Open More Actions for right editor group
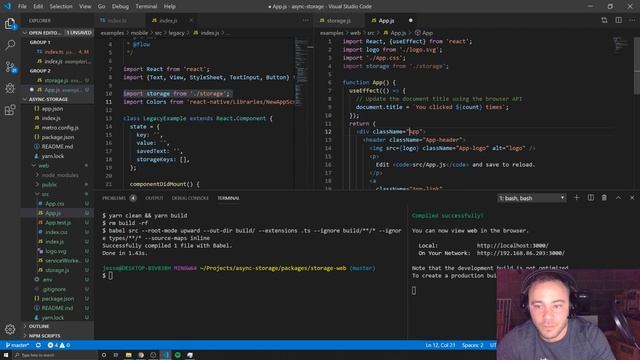This screenshot has width=640, height=360. (632, 20)
